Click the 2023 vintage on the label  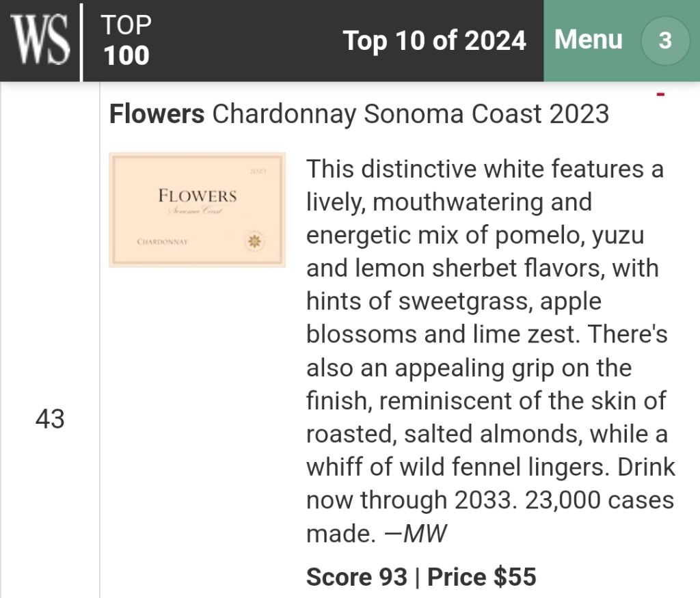[x=257, y=172]
